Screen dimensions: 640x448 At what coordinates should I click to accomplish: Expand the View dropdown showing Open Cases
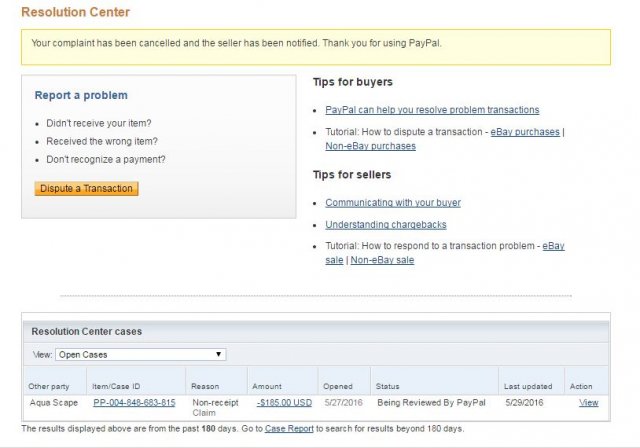141,354
